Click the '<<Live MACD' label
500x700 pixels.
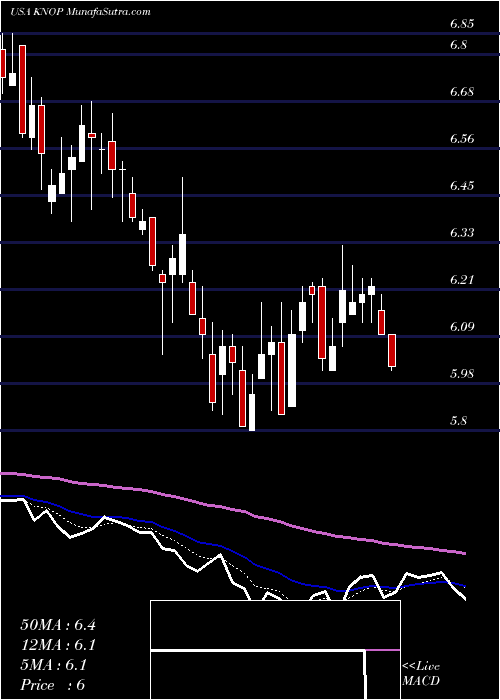tap(421, 674)
